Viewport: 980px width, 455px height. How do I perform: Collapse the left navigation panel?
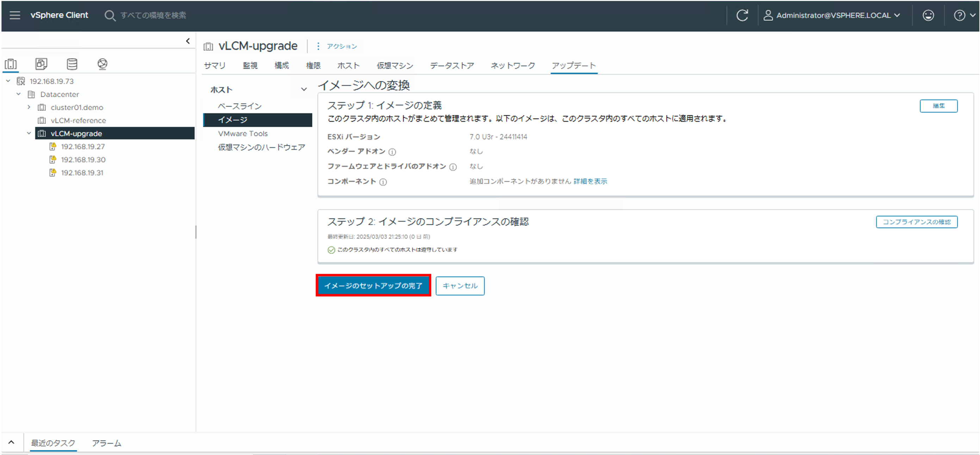187,41
